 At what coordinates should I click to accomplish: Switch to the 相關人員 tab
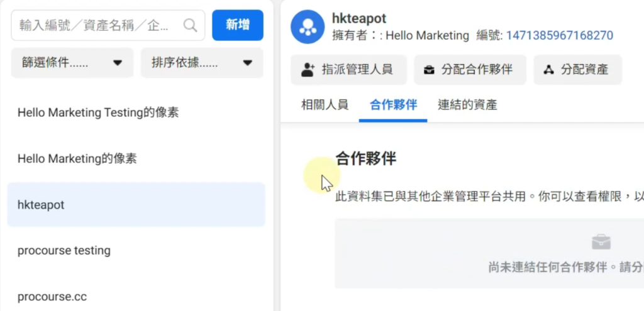tap(325, 105)
